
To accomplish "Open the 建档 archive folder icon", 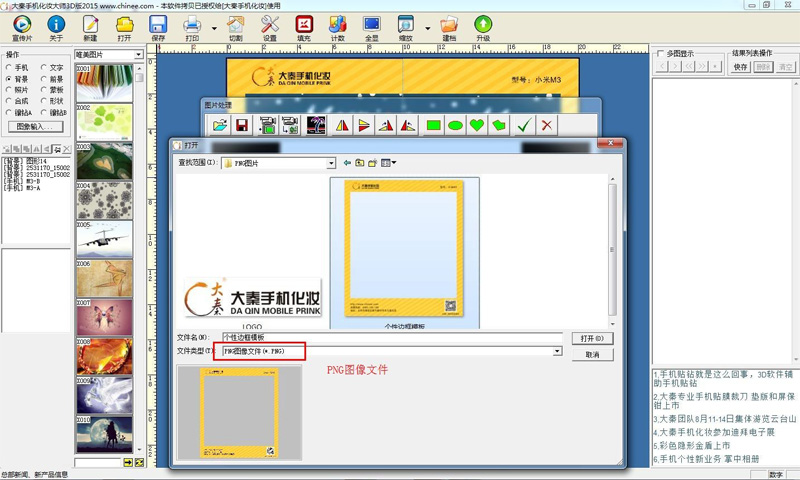I will click(449, 24).
